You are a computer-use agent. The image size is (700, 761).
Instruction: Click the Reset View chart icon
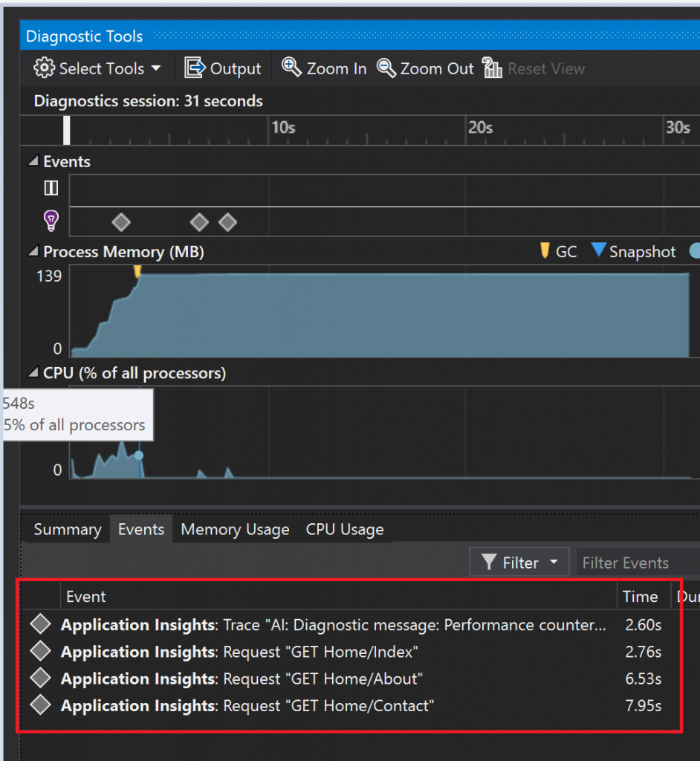[492, 68]
